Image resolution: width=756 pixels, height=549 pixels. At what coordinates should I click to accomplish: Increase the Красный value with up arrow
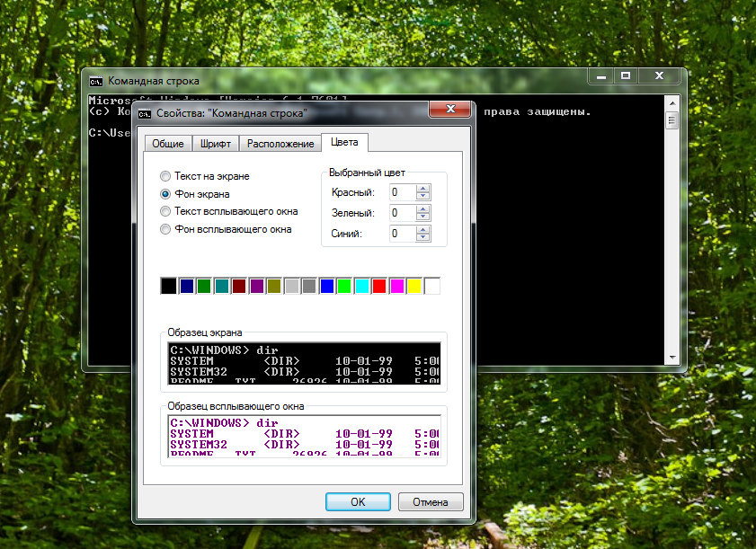click(x=423, y=188)
